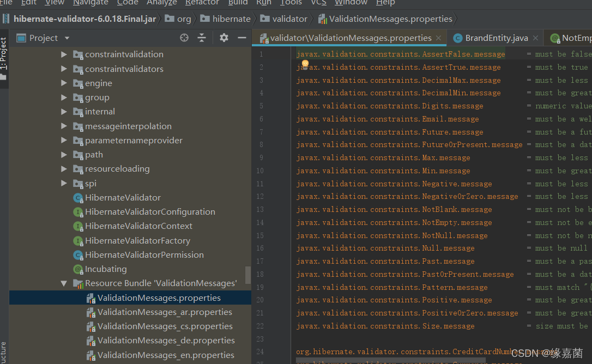Select the path package in the tree
This screenshot has height=364, width=592.
tap(94, 155)
